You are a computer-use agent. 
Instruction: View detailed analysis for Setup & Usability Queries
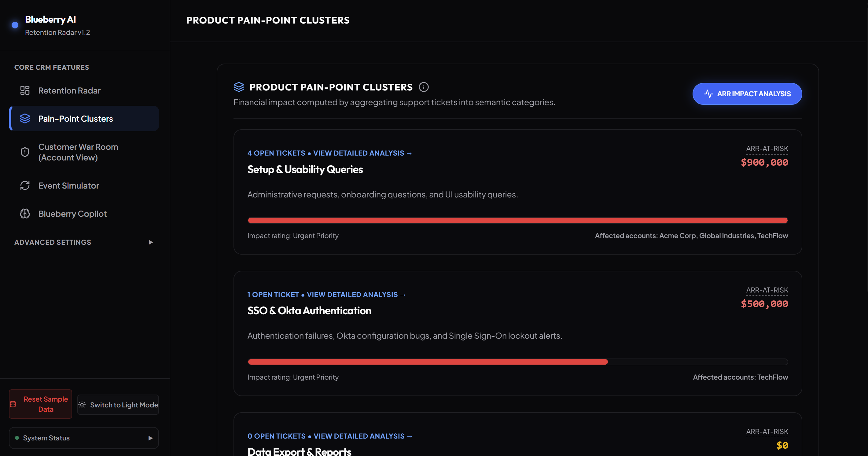tap(362, 153)
